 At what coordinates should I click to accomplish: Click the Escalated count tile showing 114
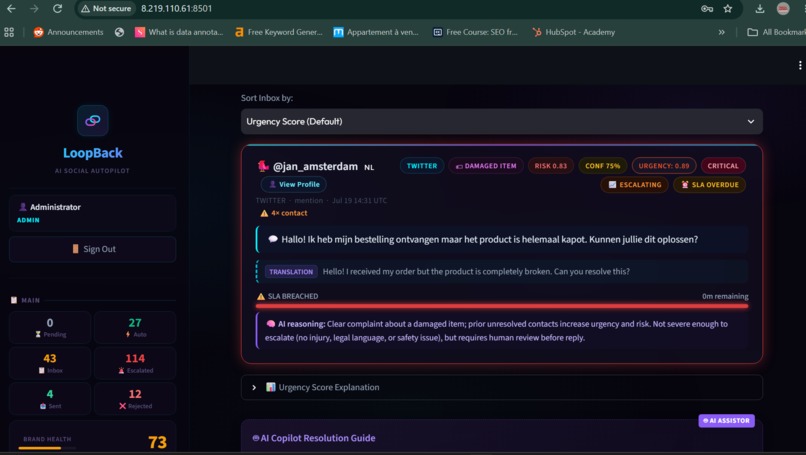point(135,363)
